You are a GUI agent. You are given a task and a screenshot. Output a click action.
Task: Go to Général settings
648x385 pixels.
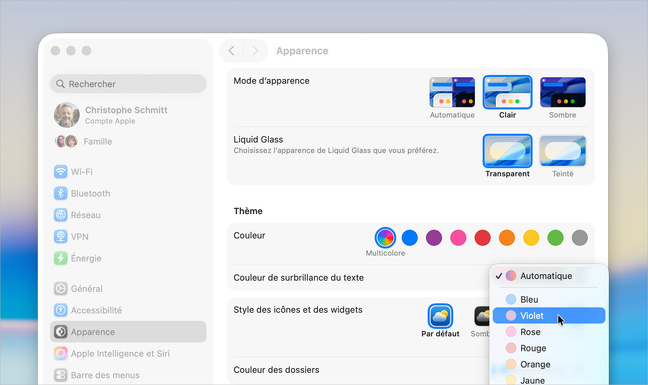128,288
